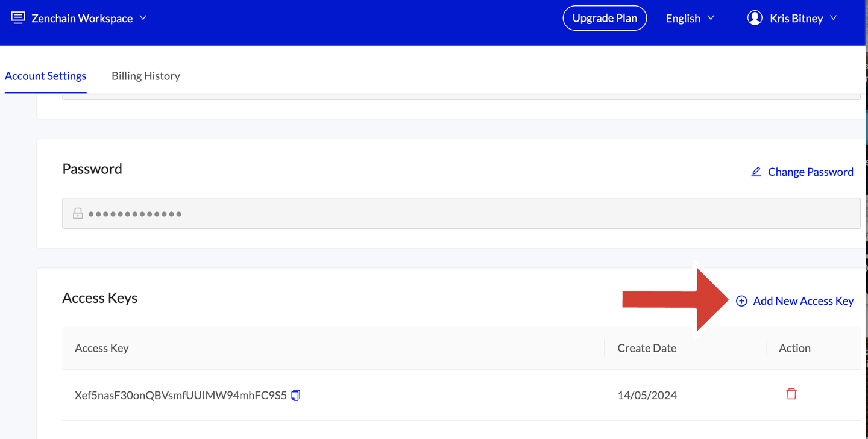This screenshot has height=439, width=868.
Task: Switch to the Billing History tab
Action: click(x=145, y=76)
